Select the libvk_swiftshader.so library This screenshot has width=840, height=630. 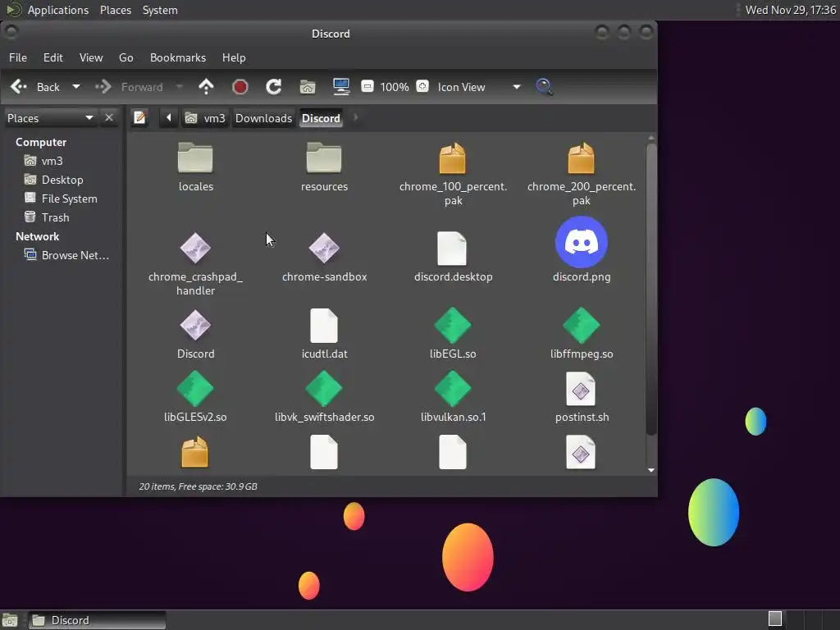(324, 397)
